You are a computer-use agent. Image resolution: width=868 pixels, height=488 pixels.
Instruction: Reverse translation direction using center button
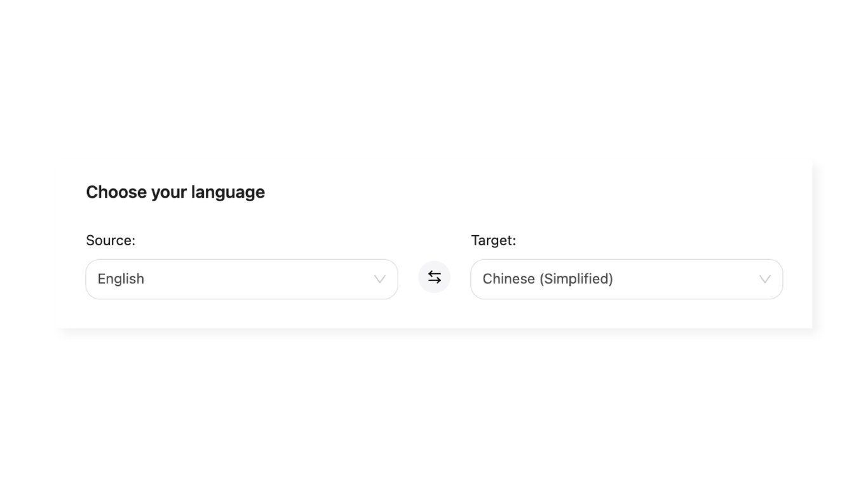(434, 277)
